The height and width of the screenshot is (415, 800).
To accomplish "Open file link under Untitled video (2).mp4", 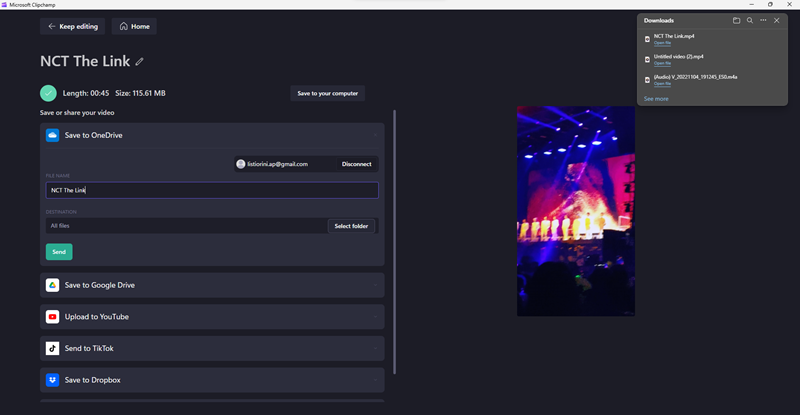I will point(662,63).
